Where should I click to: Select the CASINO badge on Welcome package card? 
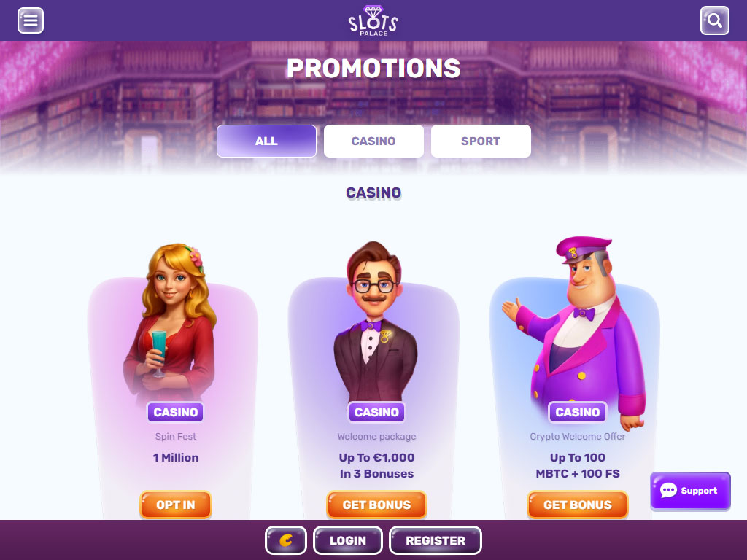coord(376,412)
